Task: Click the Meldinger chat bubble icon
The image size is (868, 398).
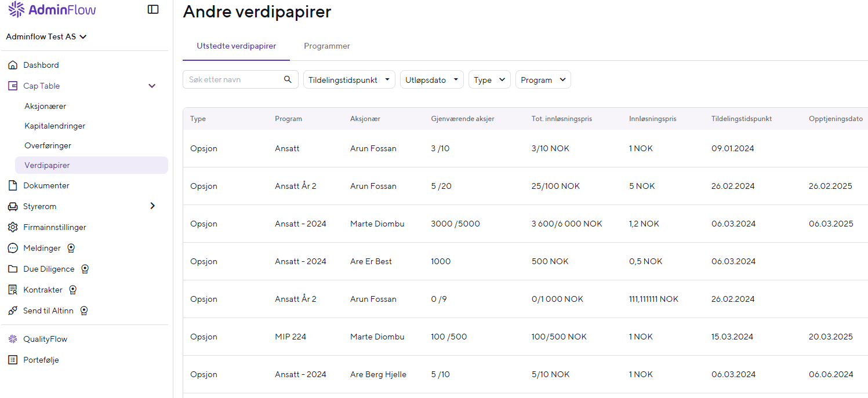Action: 13,248
